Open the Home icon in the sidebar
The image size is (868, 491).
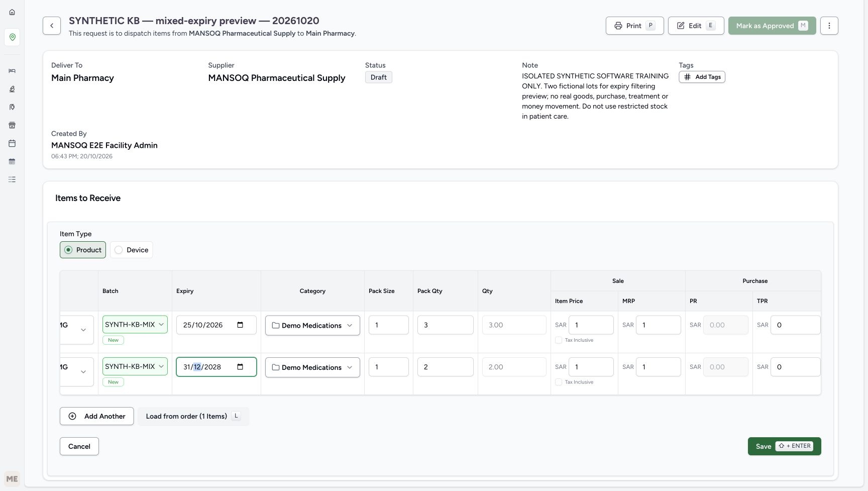pos(12,12)
